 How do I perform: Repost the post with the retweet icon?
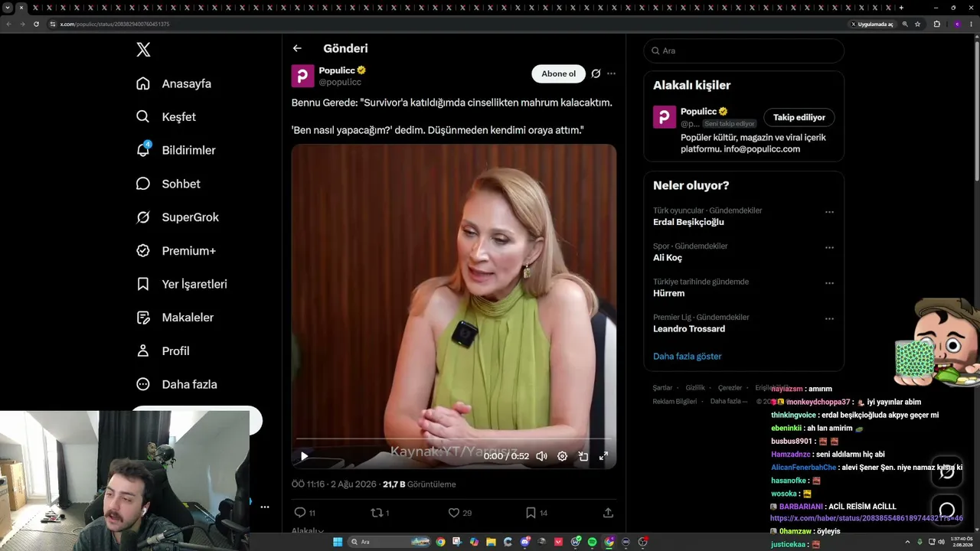click(377, 513)
